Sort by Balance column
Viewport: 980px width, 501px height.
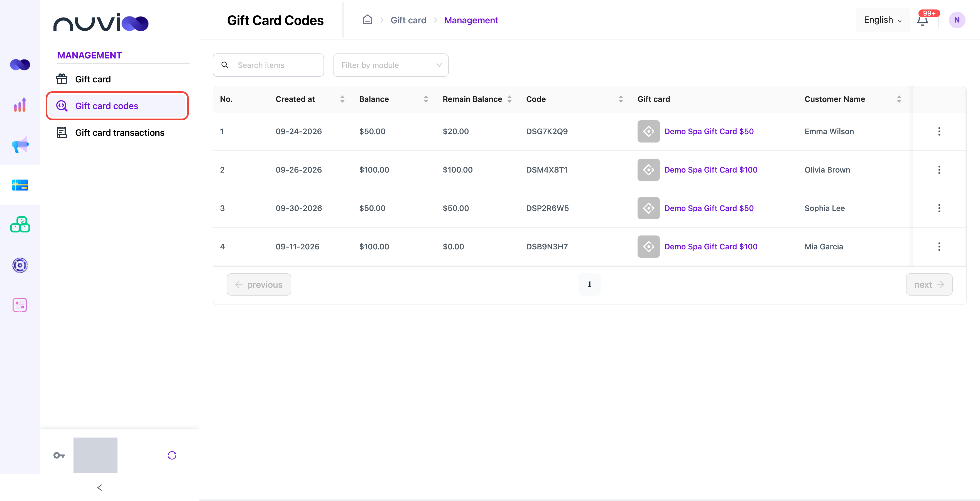click(x=426, y=99)
